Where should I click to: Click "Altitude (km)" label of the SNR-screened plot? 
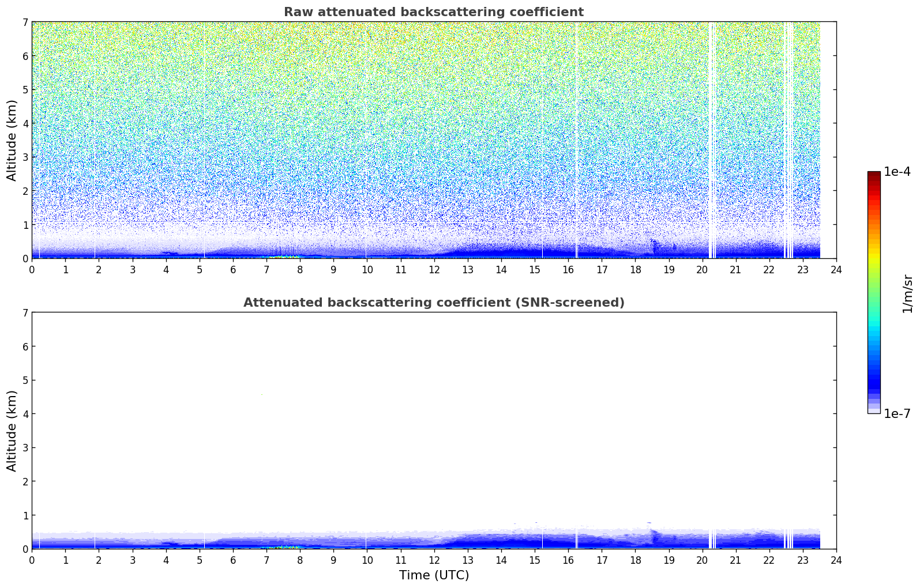(x=12, y=431)
